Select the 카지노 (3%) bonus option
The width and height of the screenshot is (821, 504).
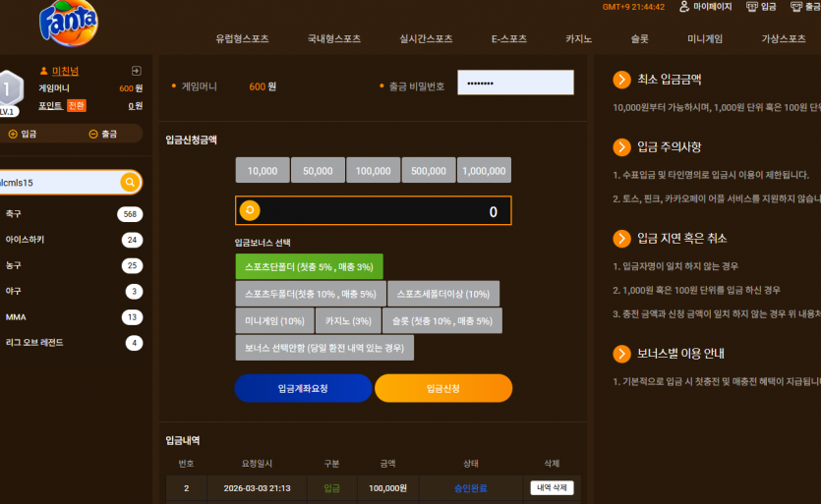coord(348,321)
